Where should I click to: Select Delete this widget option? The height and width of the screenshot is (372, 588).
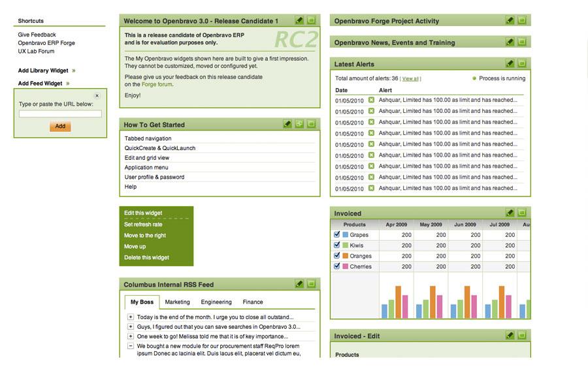coord(146,257)
